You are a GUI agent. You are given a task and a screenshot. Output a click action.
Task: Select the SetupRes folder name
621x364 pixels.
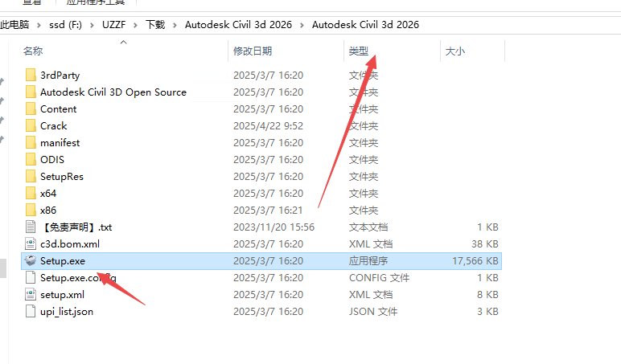click(x=62, y=177)
